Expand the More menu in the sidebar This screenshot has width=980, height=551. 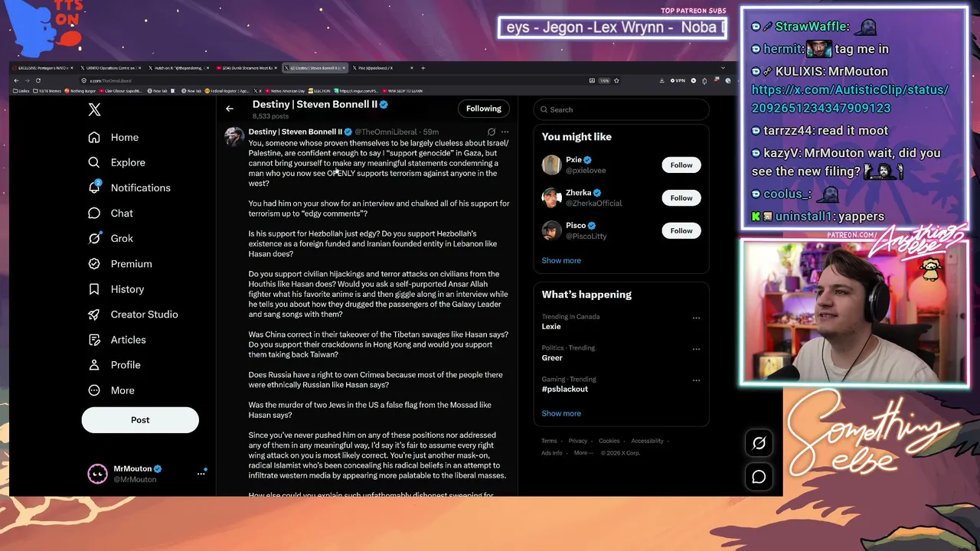[x=111, y=390]
